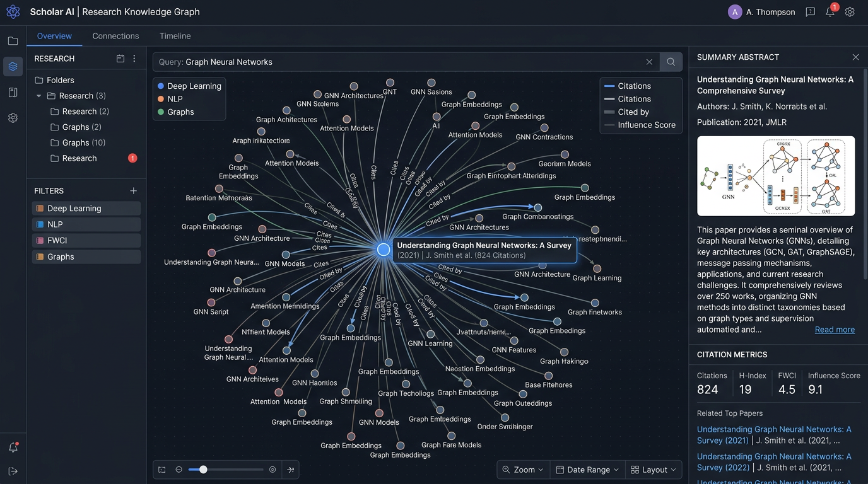Image resolution: width=868 pixels, height=484 pixels.
Task: Switch to the Connections tab
Action: click(x=115, y=36)
